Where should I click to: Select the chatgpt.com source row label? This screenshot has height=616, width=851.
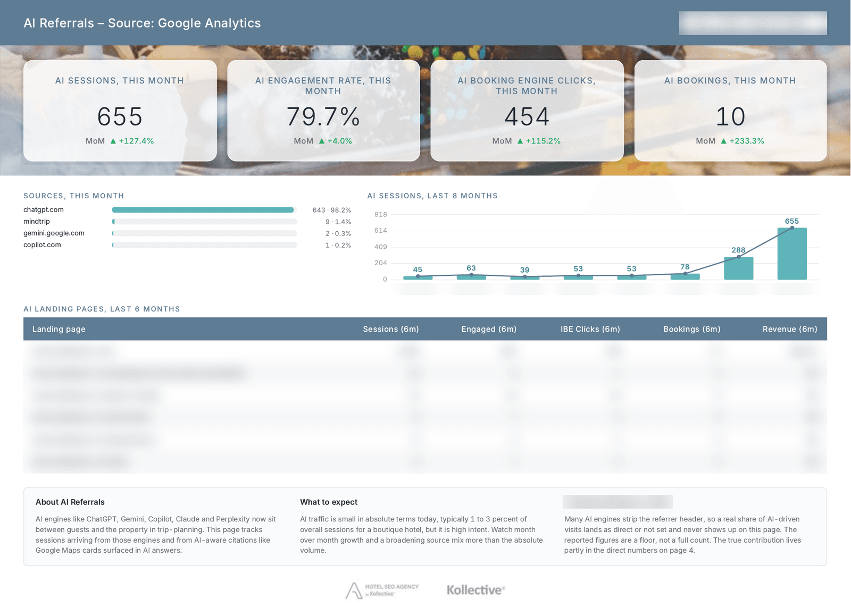(44, 210)
